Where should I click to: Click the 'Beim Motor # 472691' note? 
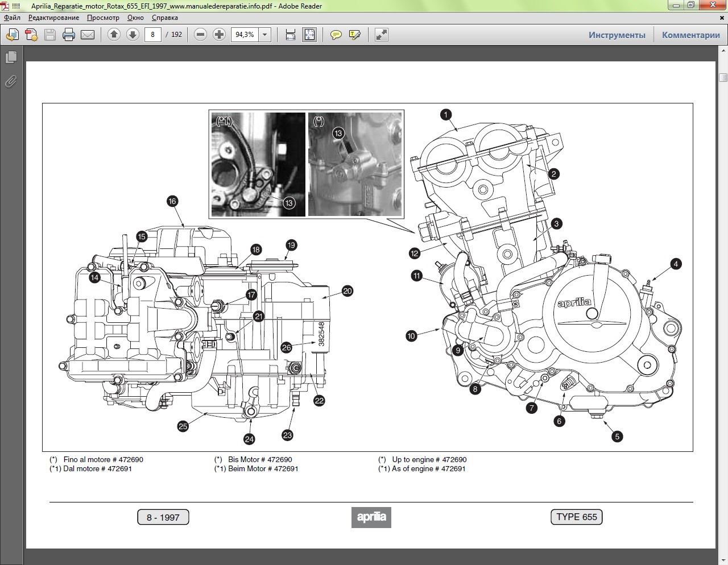tap(263, 469)
